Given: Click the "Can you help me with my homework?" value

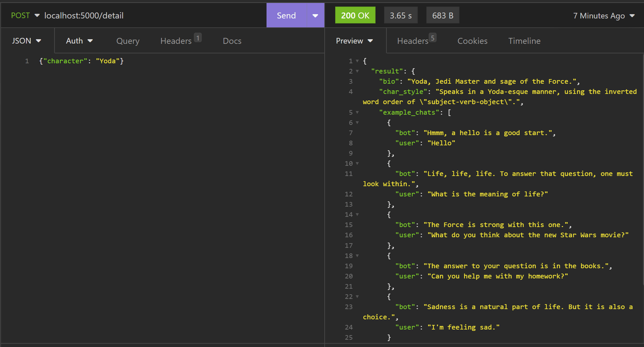Looking at the screenshot, I should coord(498,276).
